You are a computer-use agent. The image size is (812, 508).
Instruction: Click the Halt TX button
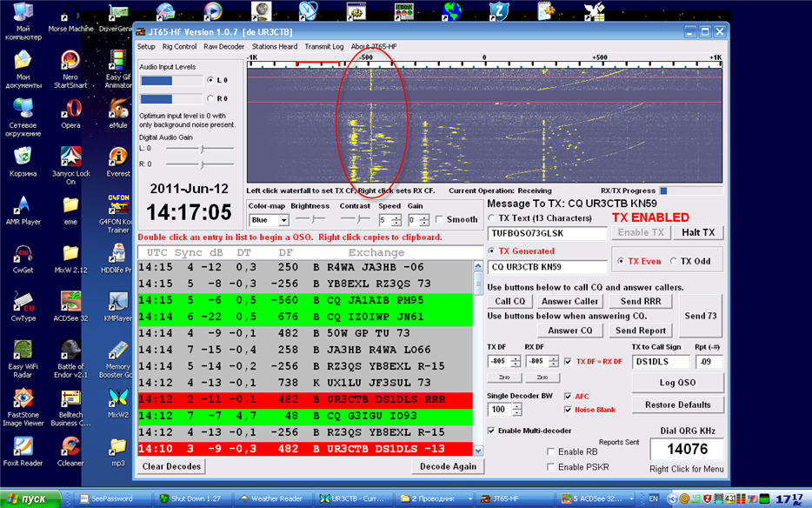(x=698, y=233)
